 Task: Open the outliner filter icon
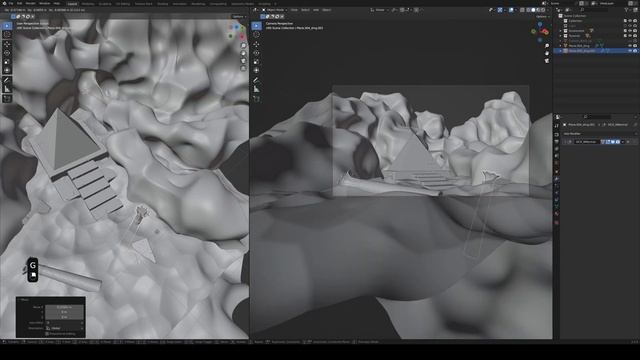click(x=627, y=10)
